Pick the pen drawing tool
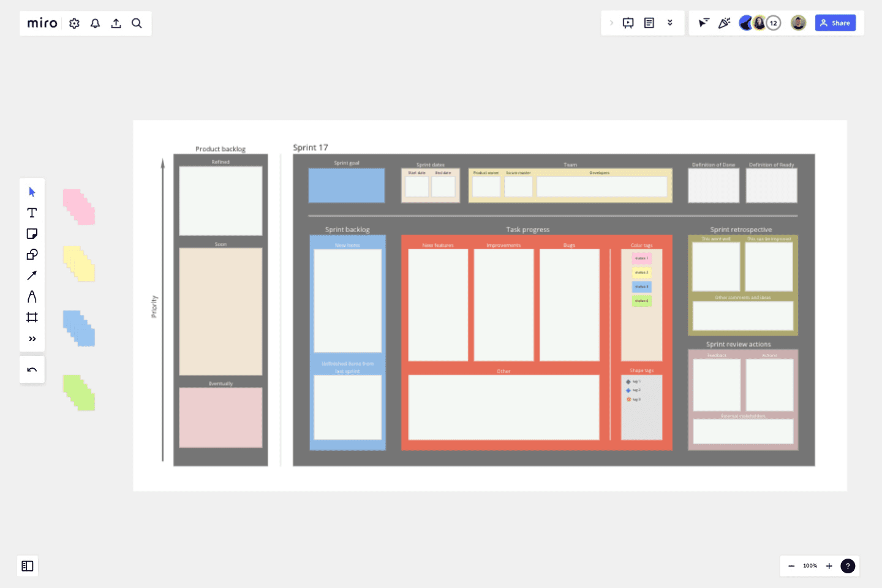This screenshot has height=588, width=882. pyautogui.click(x=32, y=296)
